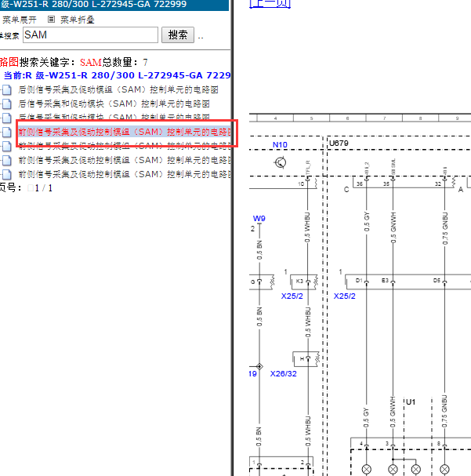Click the page number 1 / 1
This screenshot has height=476, width=471.
click(43, 188)
